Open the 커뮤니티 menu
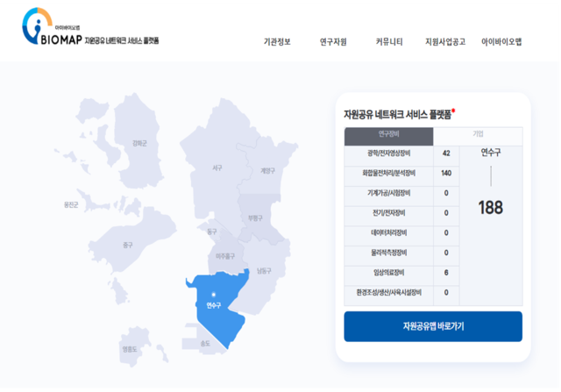The image size is (561, 392). (389, 42)
